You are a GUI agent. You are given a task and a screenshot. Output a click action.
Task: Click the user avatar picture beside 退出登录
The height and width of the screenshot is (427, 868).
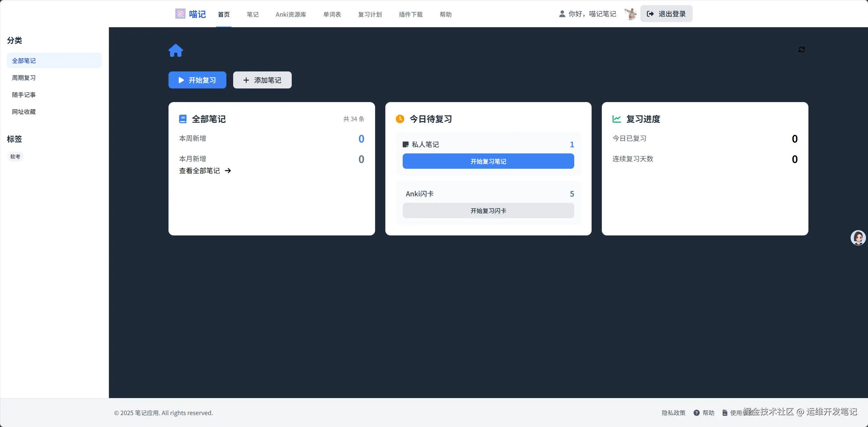(x=630, y=14)
